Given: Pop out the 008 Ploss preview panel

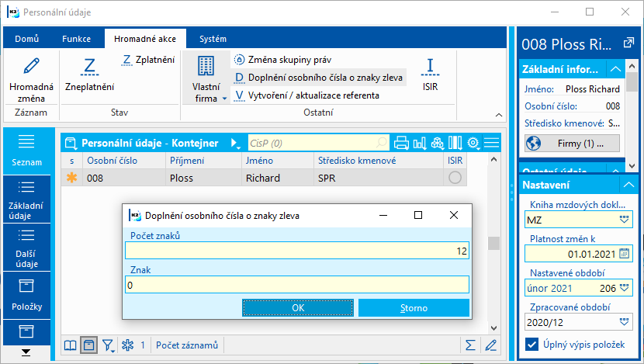Looking at the screenshot, I should click(x=628, y=43).
